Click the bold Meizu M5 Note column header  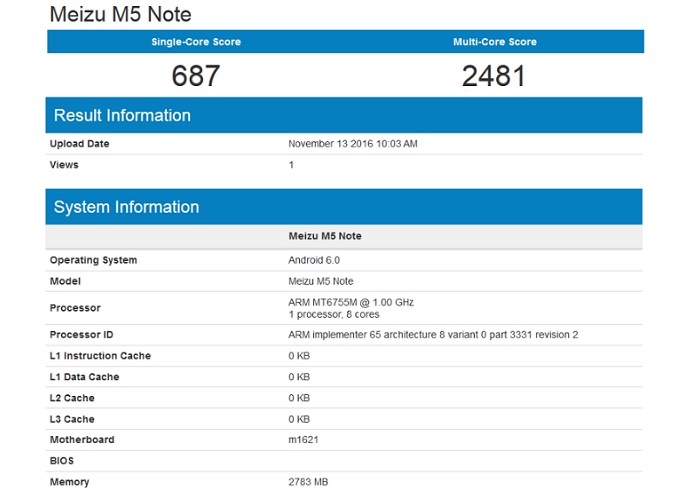(x=325, y=236)
